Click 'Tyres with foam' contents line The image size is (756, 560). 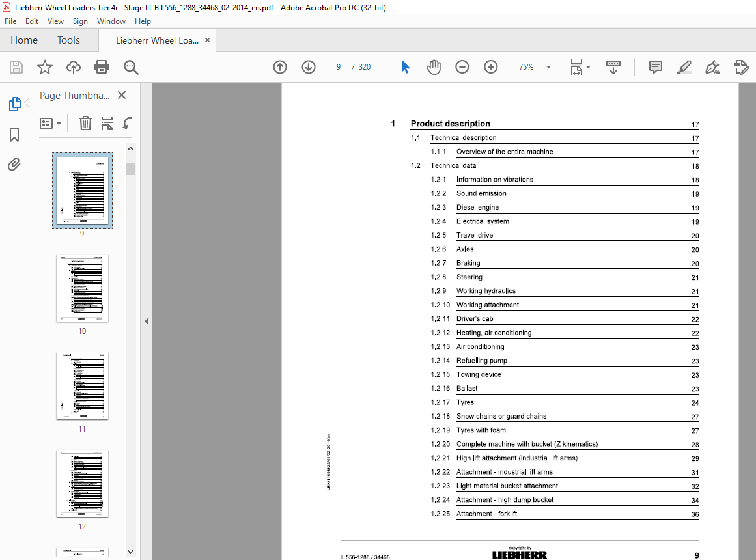click(x=481, y=430)
